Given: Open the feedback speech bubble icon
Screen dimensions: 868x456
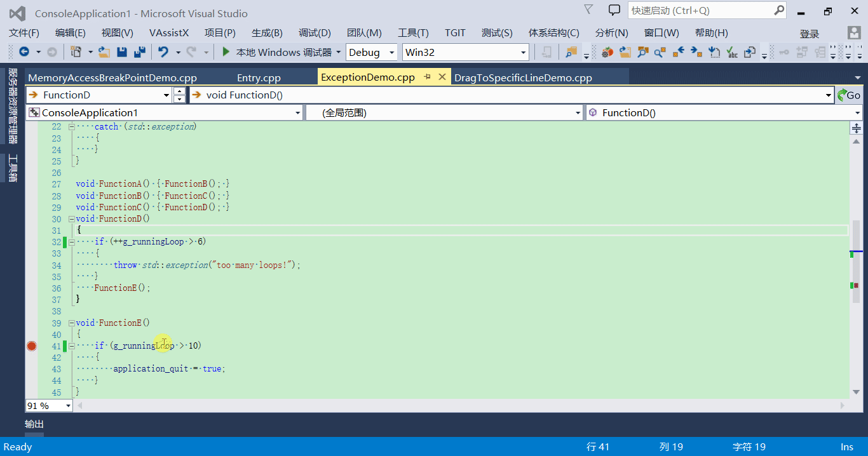Looking at the screenshot, I should point(614,10).
